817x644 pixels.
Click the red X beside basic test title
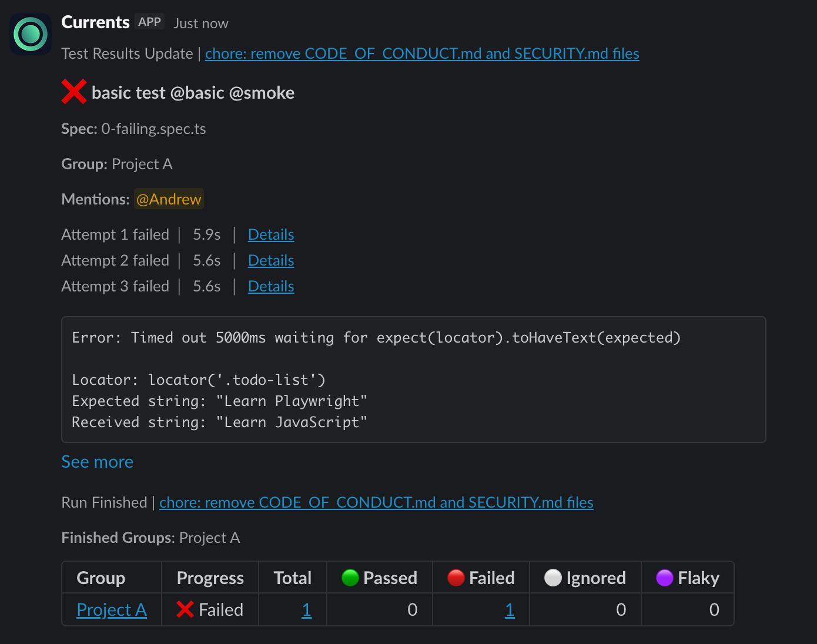pos(74,92)
